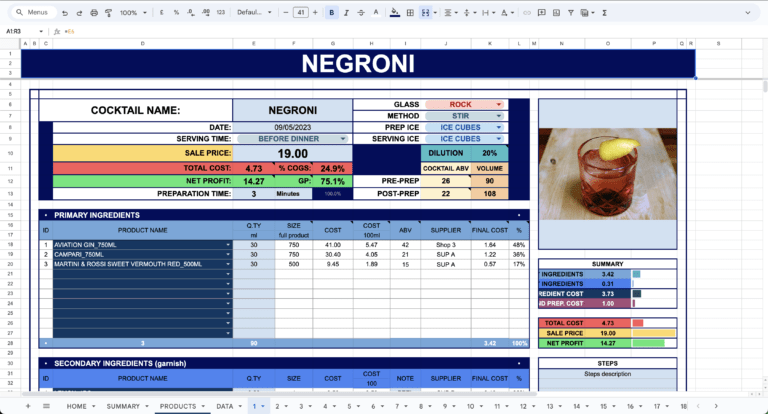Select the PRIMARY INGREDIENTS header row
Image resolution: width=768 pixels, height=414 pixels.
[284, 215]
